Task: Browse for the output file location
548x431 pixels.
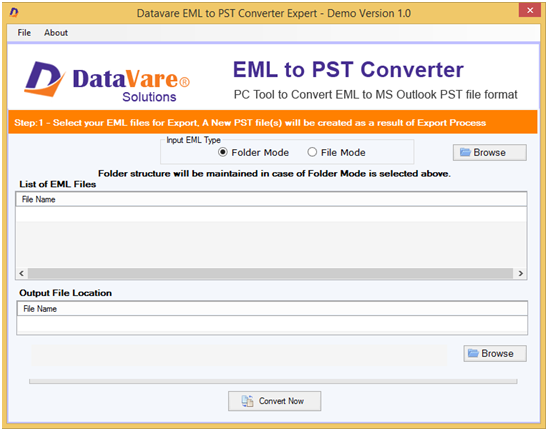Action: (x=495, y=353)
